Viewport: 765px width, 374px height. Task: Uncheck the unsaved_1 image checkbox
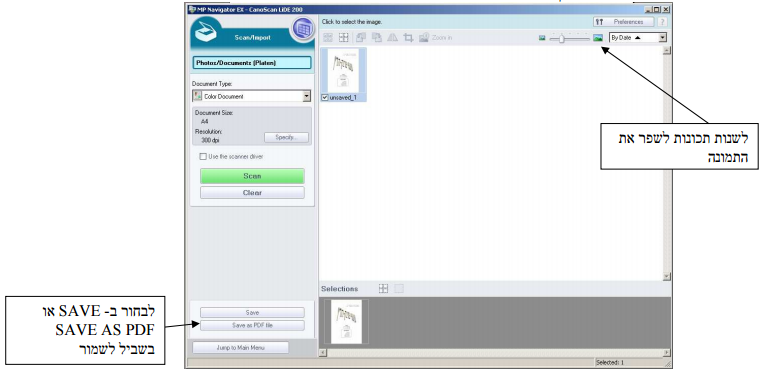coord(325,98)
